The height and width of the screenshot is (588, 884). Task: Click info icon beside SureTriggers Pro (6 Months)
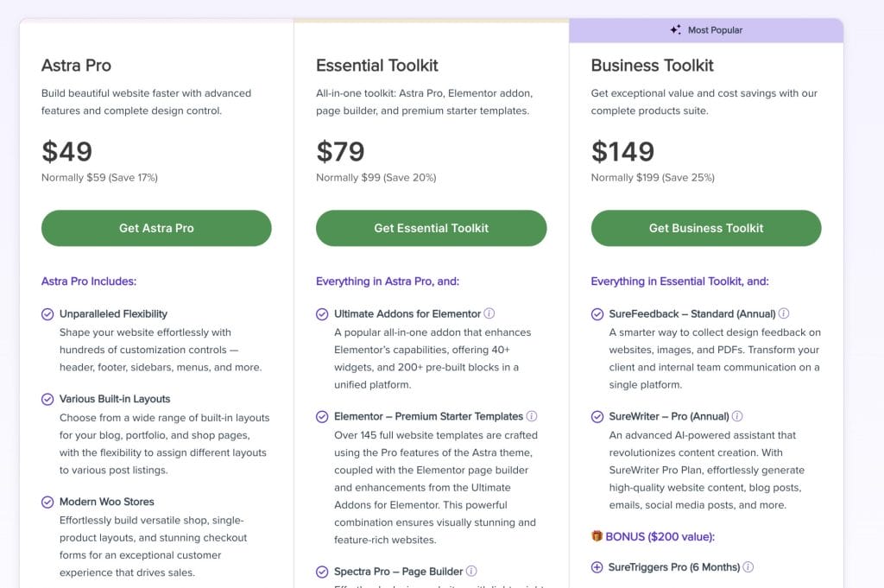[x=748, y=567]
